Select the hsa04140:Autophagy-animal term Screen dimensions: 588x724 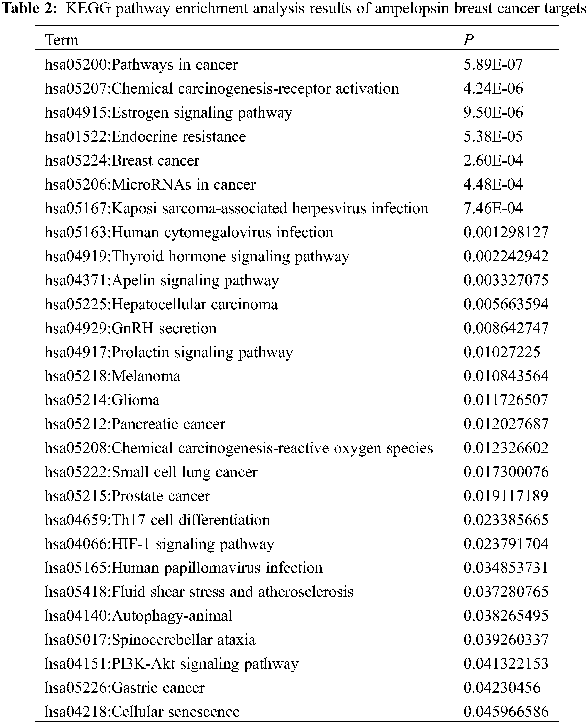pyautogui.click(x=138, y=616)
